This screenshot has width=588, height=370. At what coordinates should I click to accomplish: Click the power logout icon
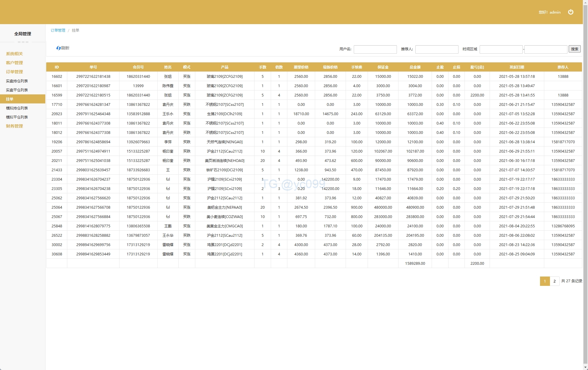pyautogui.click(x=570, y=12)
